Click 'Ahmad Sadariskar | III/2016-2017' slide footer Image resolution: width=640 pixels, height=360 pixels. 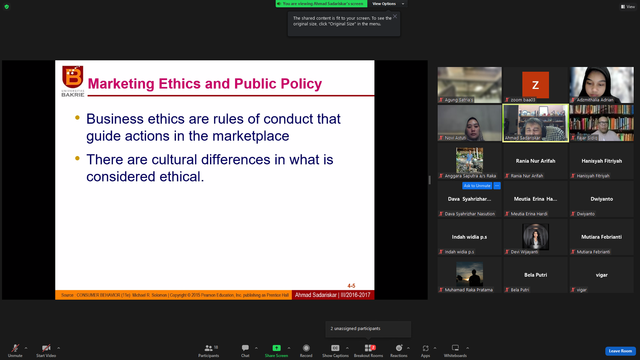click(333, 295)
